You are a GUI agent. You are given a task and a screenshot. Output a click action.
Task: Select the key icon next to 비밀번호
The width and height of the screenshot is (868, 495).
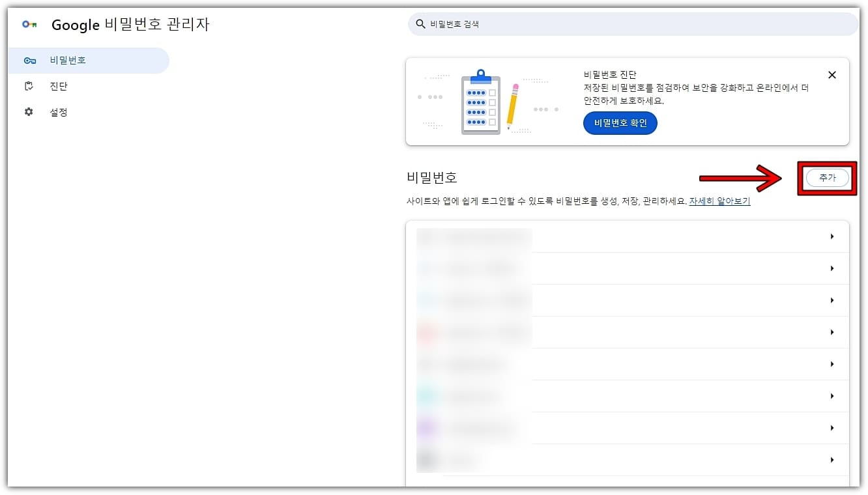coord(29,60)
